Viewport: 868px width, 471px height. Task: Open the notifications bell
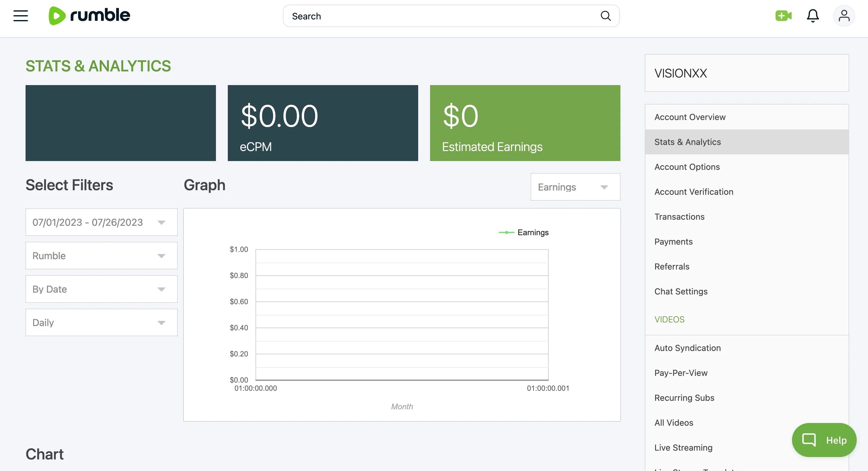coord(812,16)
